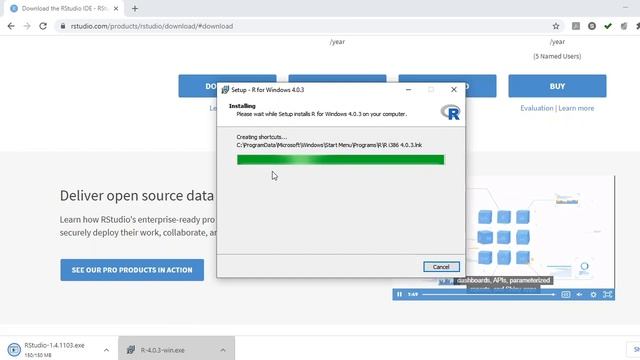Open a new browser tab

tap(135, 8)
